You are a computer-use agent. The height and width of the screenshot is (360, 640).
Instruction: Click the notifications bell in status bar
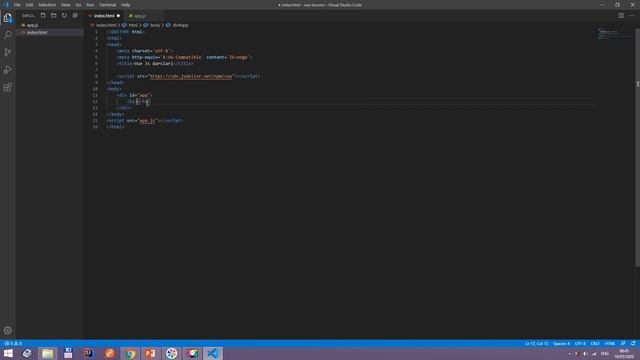point(633,344)
